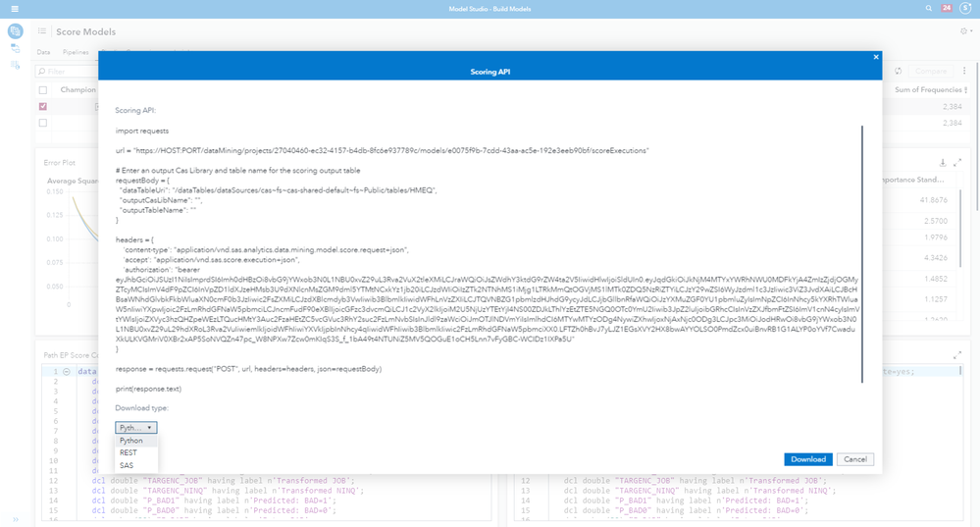
Task: Click the Champion column header
Action: (x=78, y=90)
